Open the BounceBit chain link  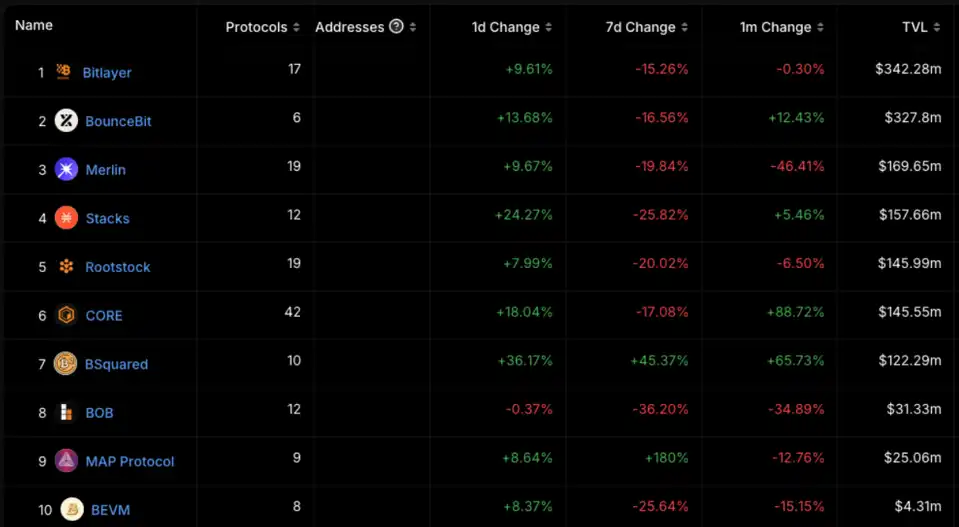coord(118,121)
